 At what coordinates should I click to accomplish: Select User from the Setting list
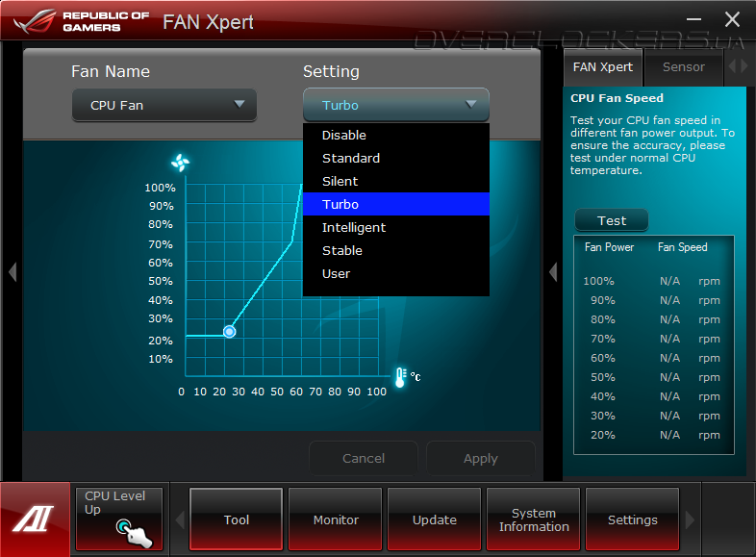(396, 273)
